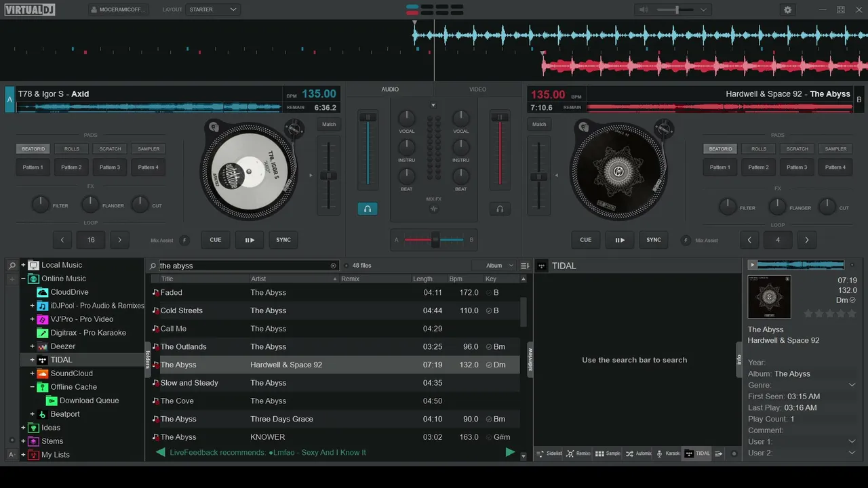
Task: Click the crossfader handle
Action: click(435, 239)
